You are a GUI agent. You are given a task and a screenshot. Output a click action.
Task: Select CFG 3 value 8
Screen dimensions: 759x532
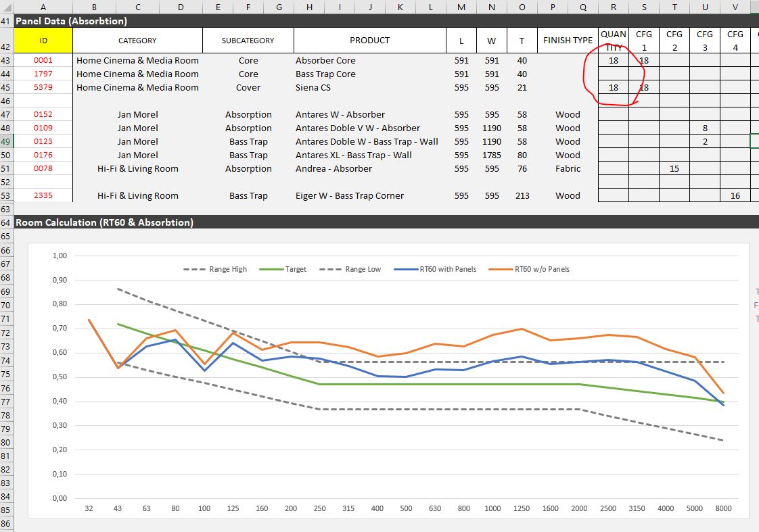pos(705,128)
